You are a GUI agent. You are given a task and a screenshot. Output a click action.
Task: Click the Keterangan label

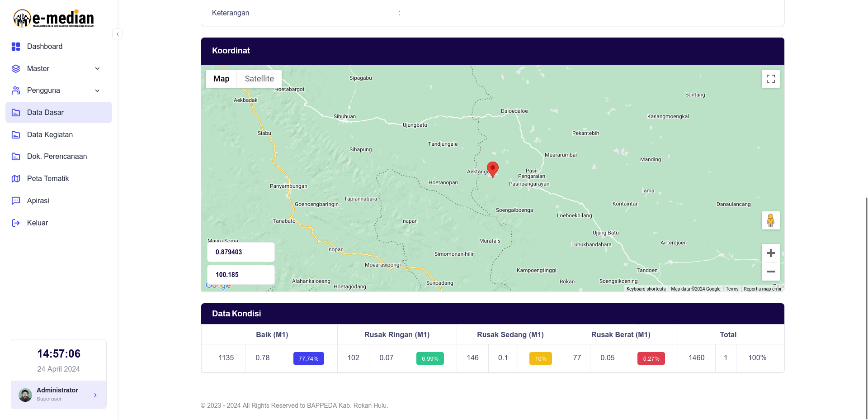click(231, 13)
